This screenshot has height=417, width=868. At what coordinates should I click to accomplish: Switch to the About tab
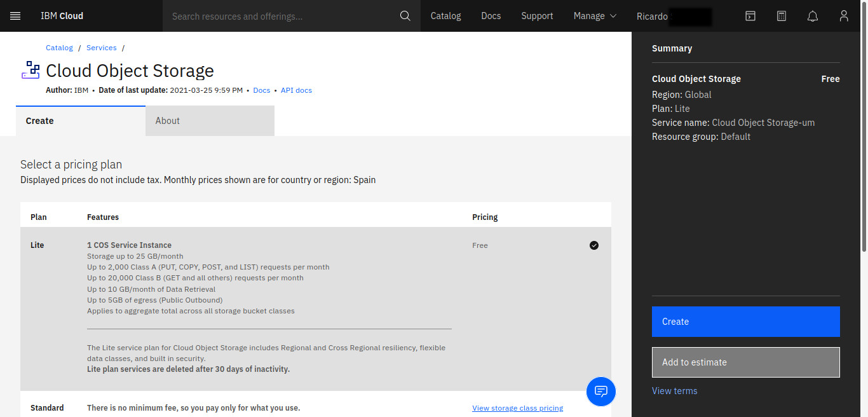210,121
